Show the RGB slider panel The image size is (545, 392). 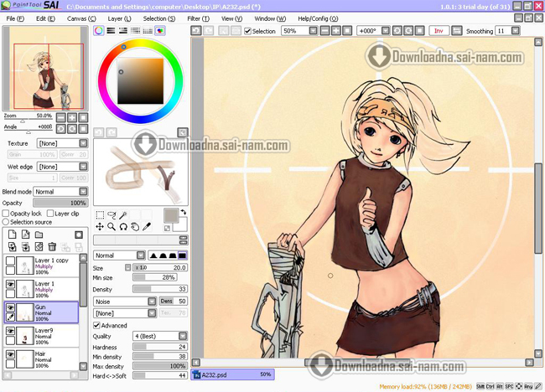pos(111,30)
